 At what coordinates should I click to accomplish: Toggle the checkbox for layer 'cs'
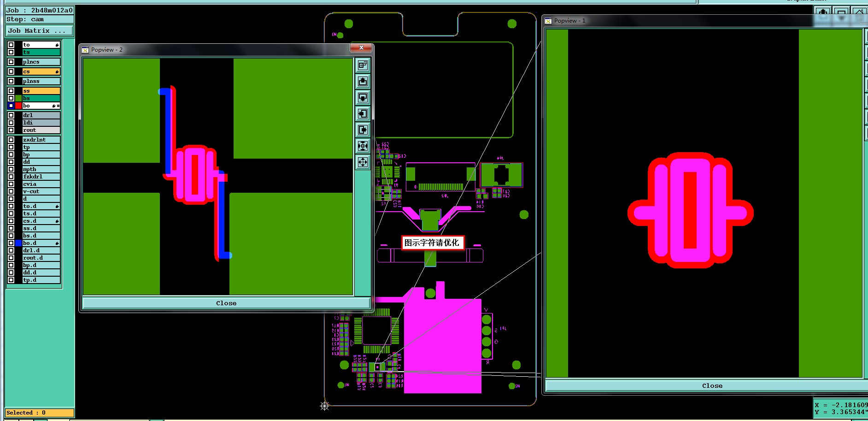click(11, 71)
